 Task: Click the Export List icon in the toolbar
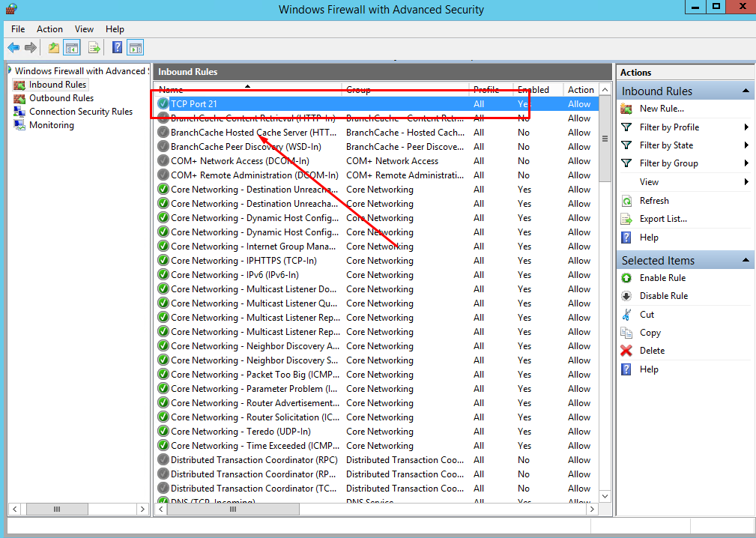point(94,48)
